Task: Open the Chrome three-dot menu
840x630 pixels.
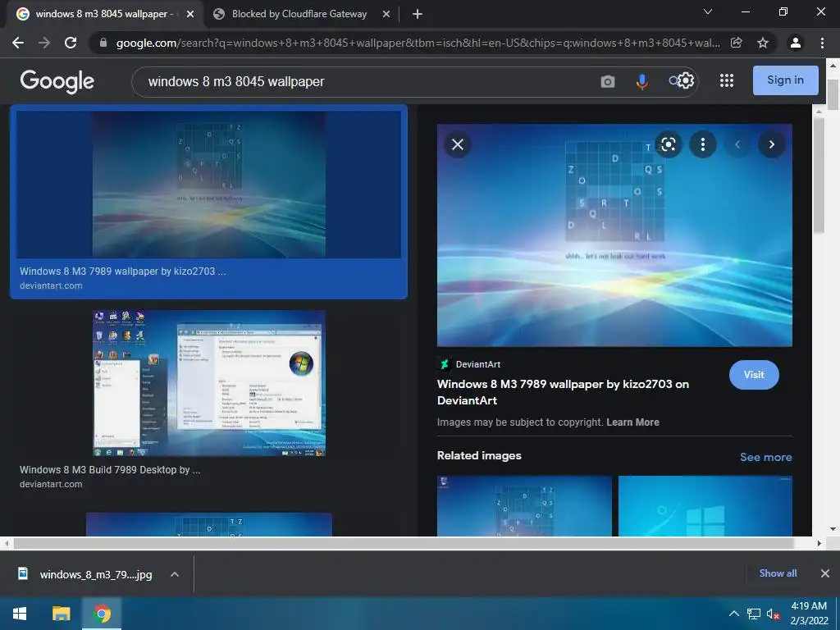Action: pyautogui.click(x=822, y=43)
